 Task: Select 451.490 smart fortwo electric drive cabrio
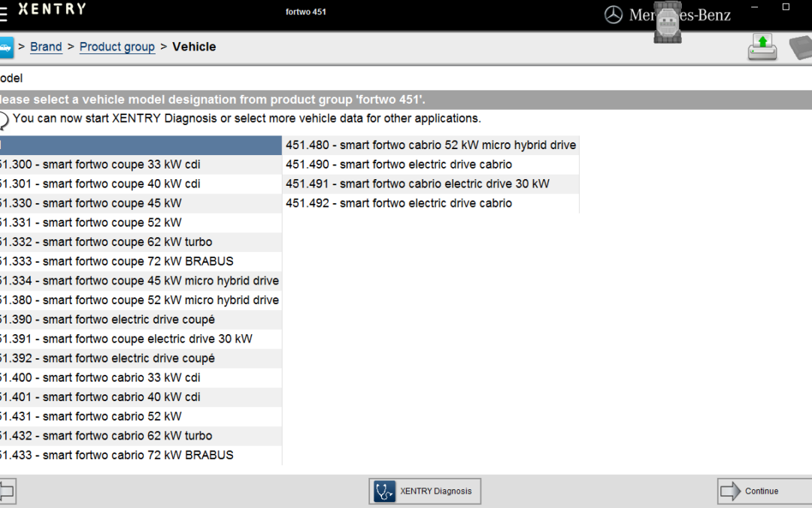coord(430,164)
